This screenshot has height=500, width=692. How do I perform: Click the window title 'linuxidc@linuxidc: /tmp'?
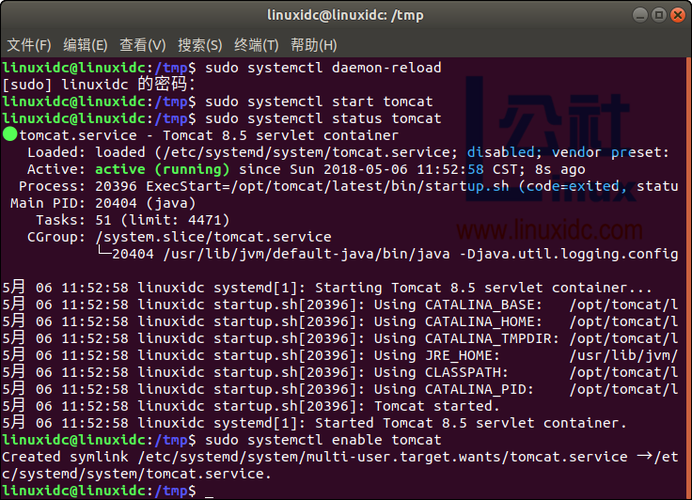click(x=345, y=15)
